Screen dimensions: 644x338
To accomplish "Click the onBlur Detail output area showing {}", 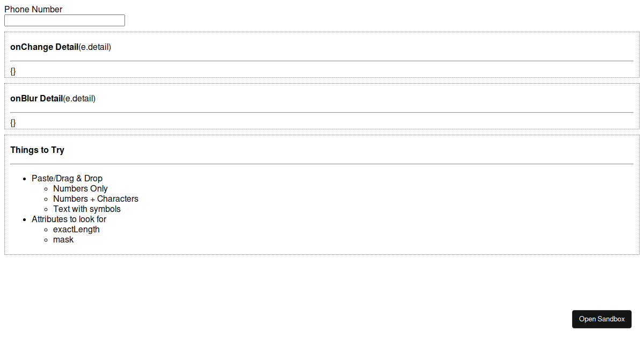I will (x=13, y=122).
